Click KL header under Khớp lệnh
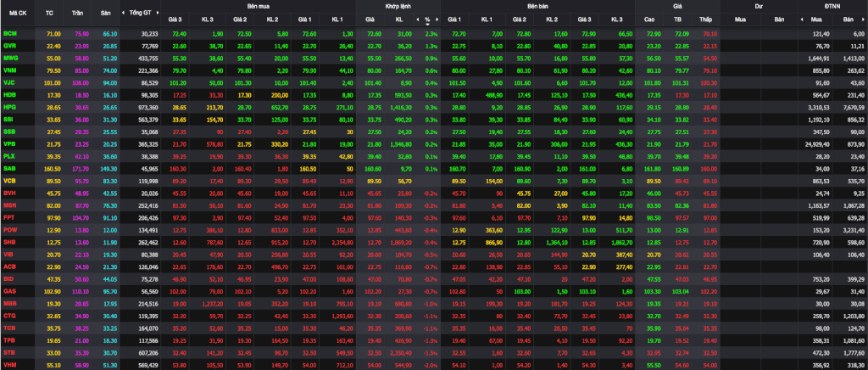 [x=398, y=20]
